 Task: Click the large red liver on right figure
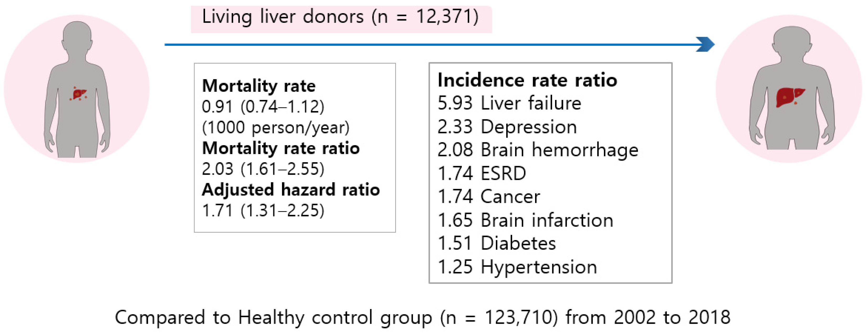(790, 97)
